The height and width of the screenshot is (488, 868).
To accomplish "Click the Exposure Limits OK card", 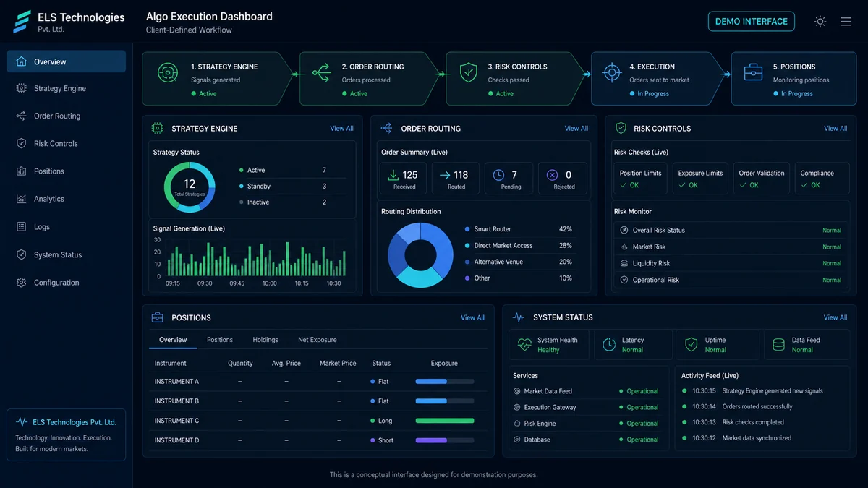I will point(700,179).
